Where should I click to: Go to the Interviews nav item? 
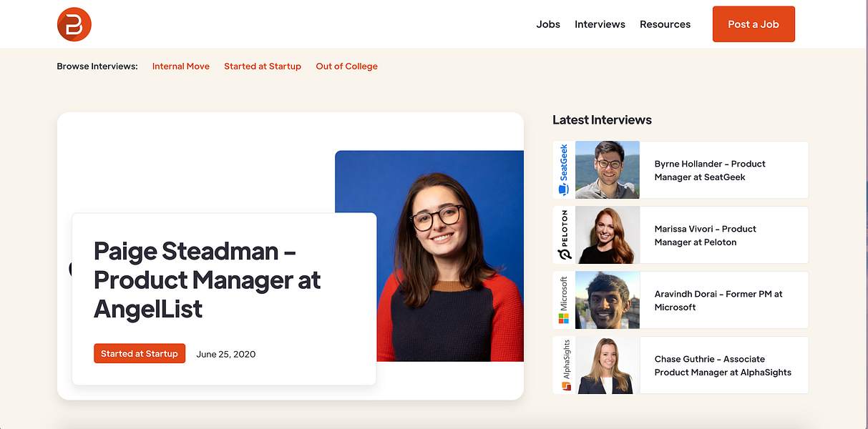coord(600,24)
